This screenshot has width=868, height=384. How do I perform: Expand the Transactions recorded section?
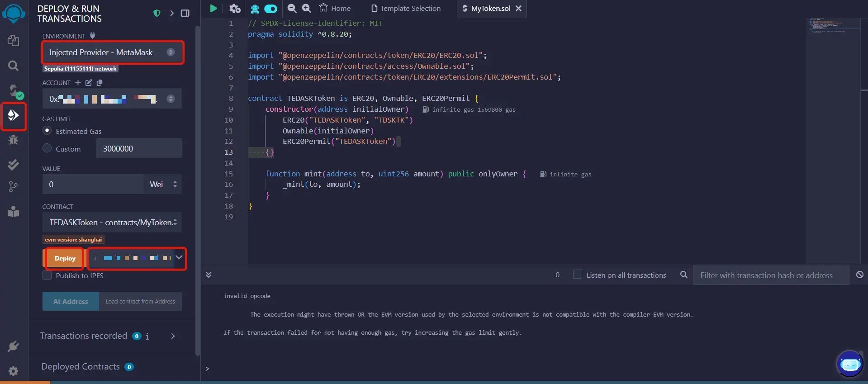tap(173, 336)
